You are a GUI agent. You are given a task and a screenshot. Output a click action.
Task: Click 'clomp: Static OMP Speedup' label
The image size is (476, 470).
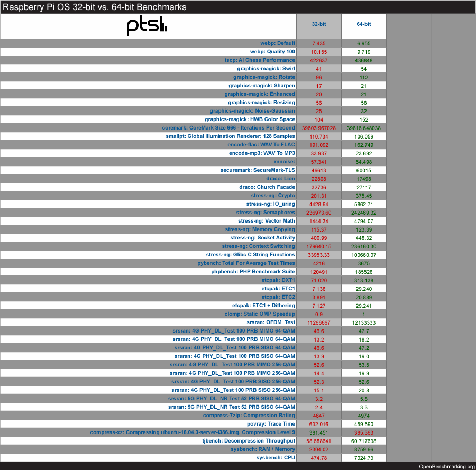tap(260, 314)
